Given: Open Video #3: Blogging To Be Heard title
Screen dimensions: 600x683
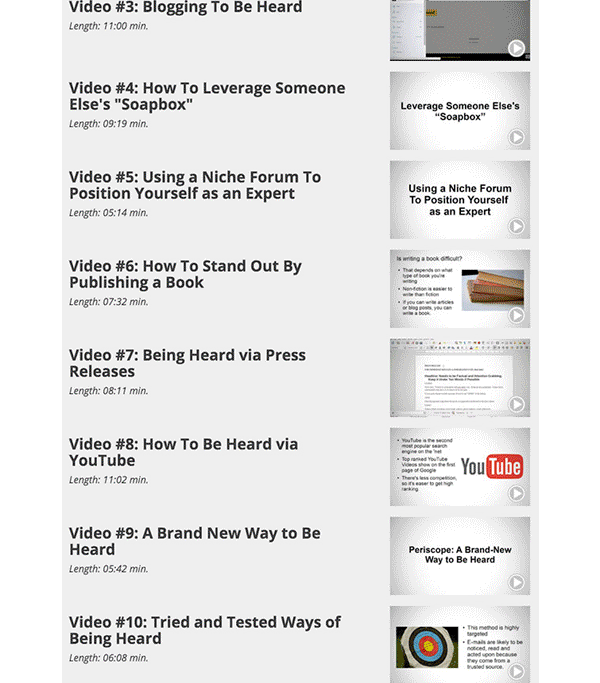Looking at the screenshot, I should click(186, 7).
